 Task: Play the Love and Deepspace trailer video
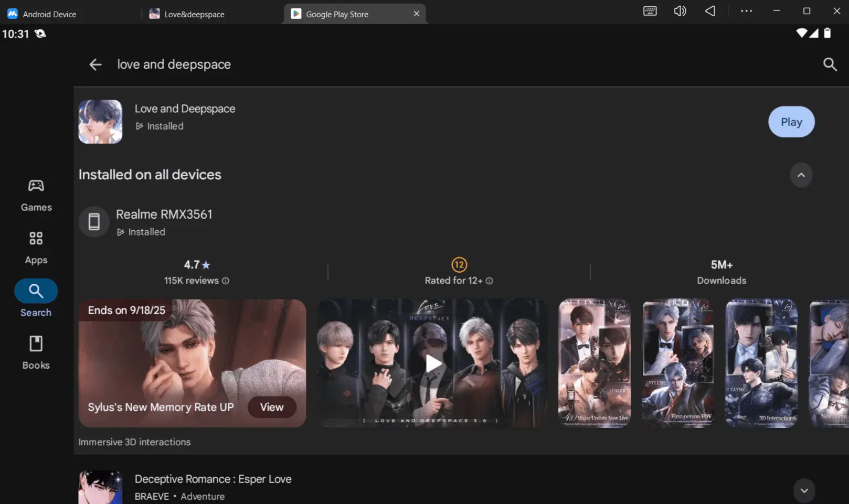tap(433, 363)
